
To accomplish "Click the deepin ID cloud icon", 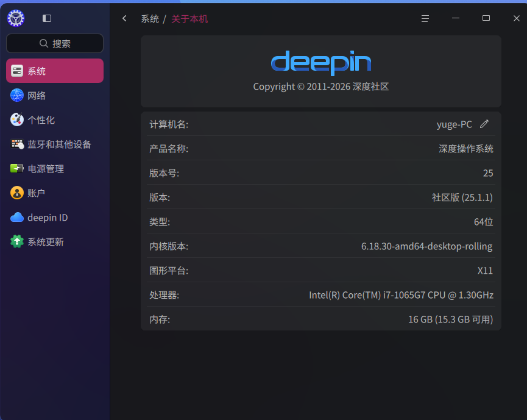I will click(x=17, y=218).
